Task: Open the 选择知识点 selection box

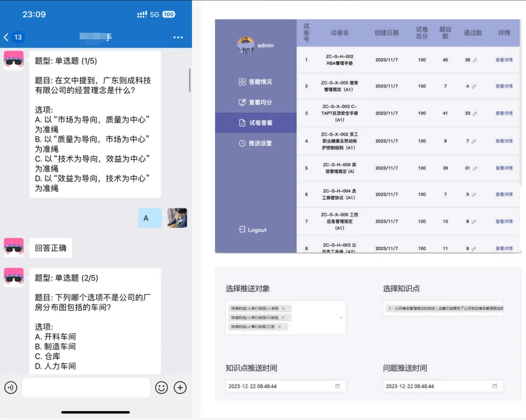Action: [443, 309]
